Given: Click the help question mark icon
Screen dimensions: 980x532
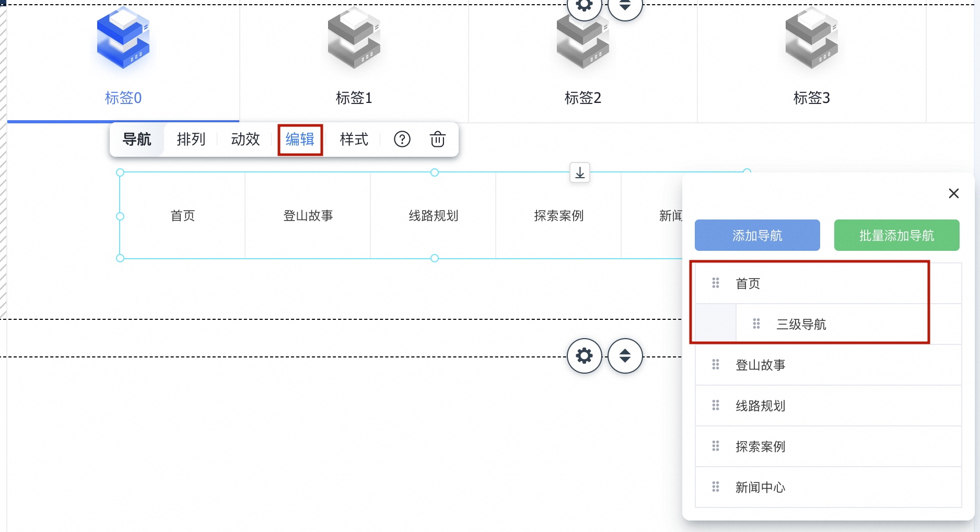Looking at the screenshot, I should pyautogui.click(x=402, y=140).
